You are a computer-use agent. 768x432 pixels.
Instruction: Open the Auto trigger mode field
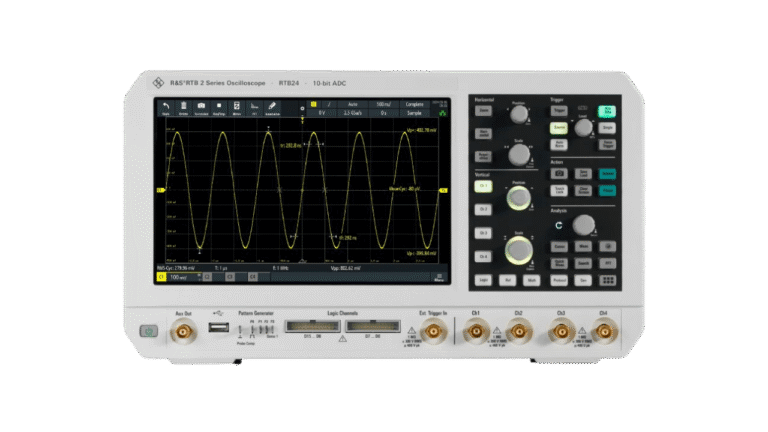353,104
